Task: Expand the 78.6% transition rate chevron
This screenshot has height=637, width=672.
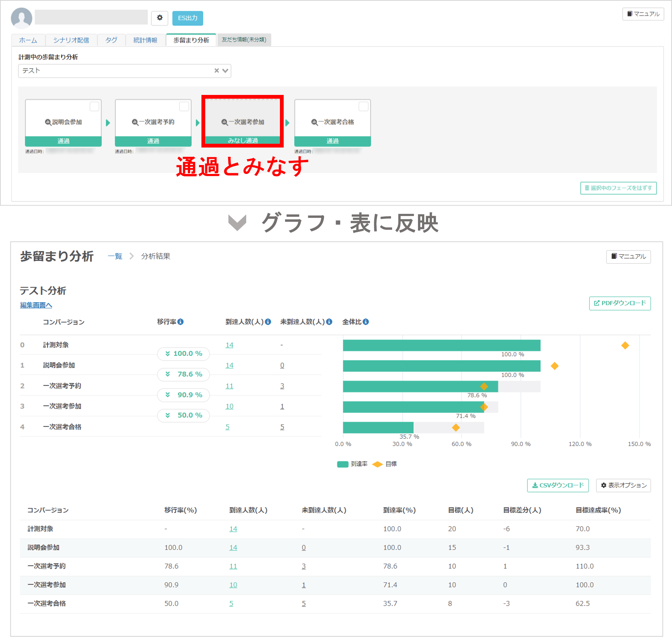Action: 167,375
